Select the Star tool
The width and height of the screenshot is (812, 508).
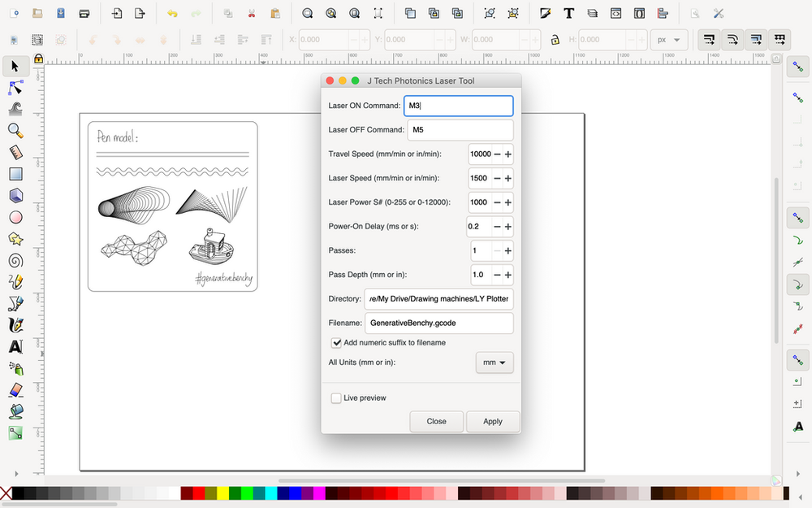pyautogui.click(x=15, y=238)
